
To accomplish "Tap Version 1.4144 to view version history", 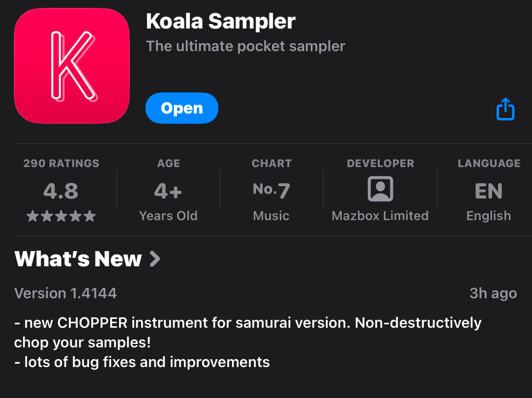I will pyautogui.click(x=65, y=293).
